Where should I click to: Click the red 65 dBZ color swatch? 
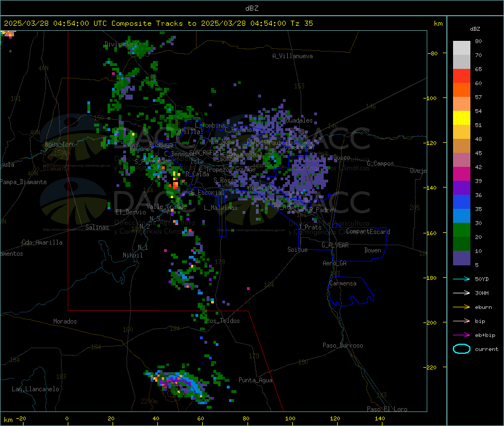(461, 76)
